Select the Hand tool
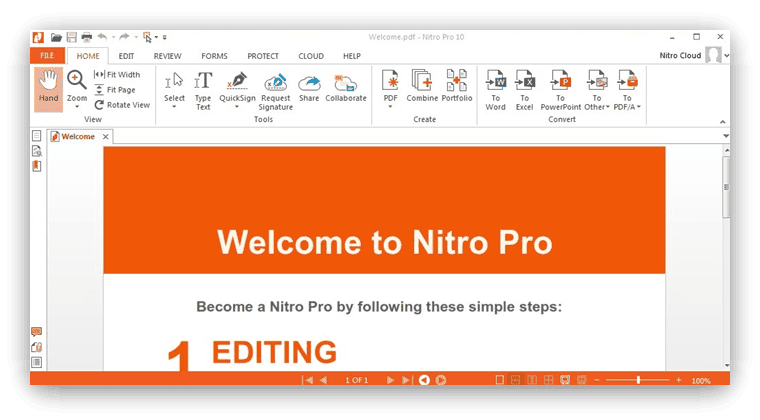Image resolution: width=760 pixels, height=420 pixels. click(x=48, y=89)
